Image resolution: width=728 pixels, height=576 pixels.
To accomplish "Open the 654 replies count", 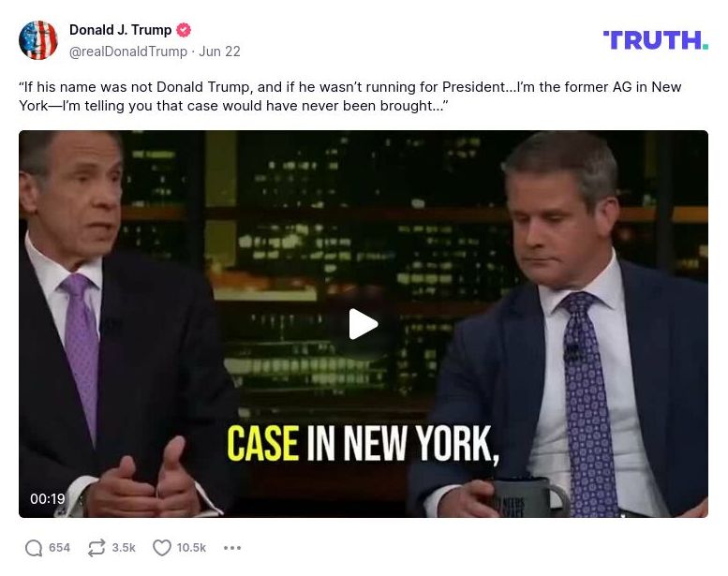I will (59, 548).
